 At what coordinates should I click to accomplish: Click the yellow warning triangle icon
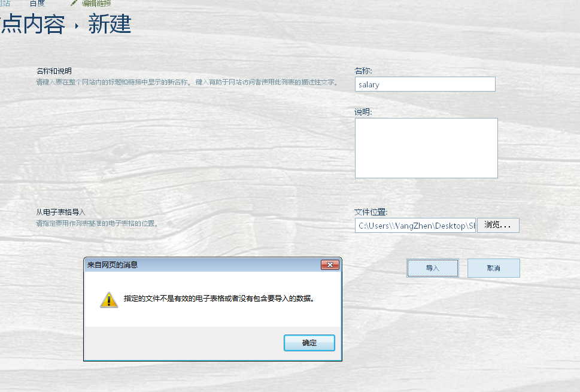point(109,300)
